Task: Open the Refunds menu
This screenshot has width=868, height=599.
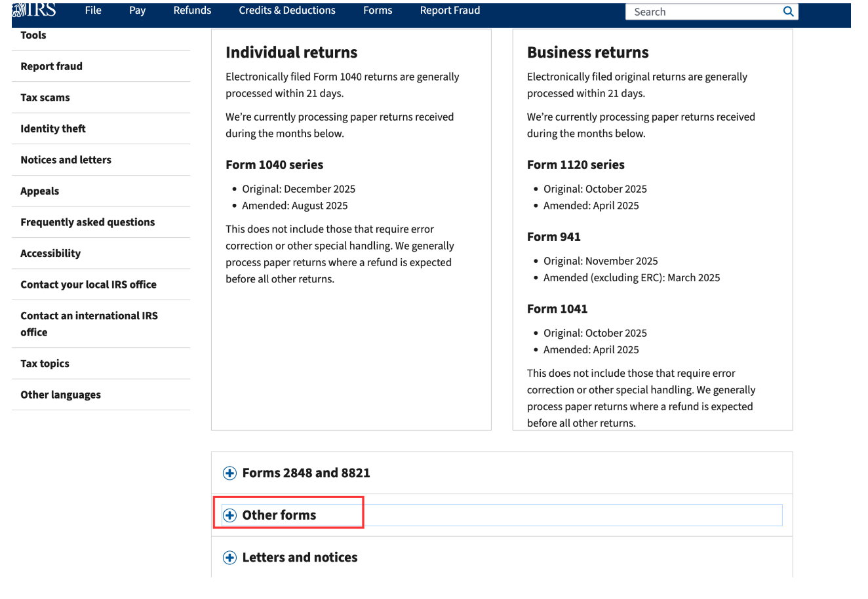Action: click(x=192, y=10)
